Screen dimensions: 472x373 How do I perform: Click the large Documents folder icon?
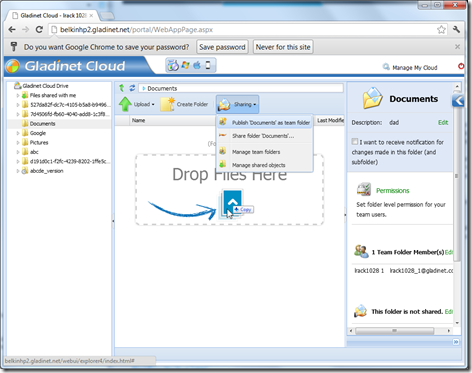(372, 98)
